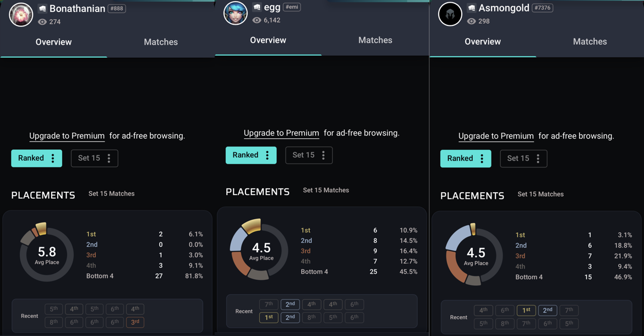Image resolution: width=644 pixels, height=336 pixels.
Task: Click the 10.9% first-place rate
Action: point(408,230)
